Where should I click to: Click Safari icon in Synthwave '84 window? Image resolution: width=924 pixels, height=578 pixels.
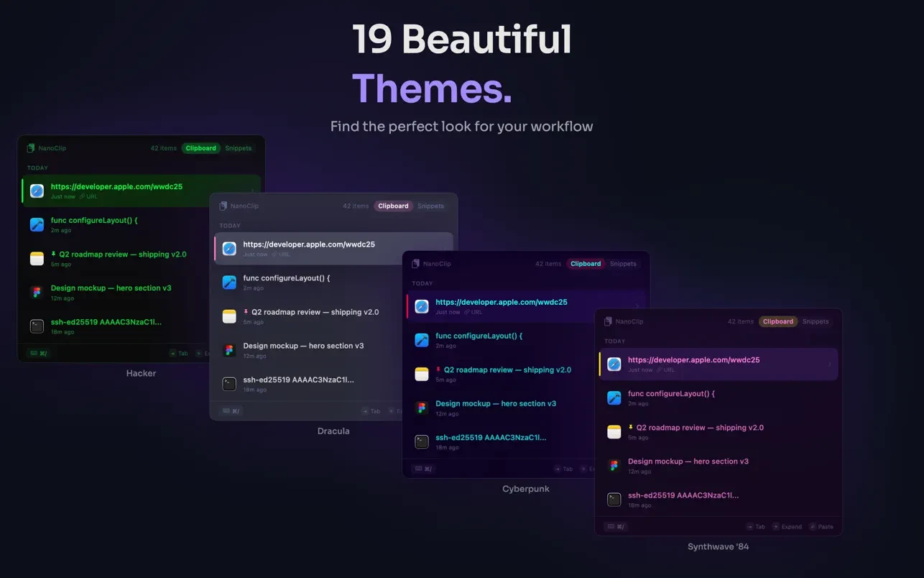pos(614,364)
